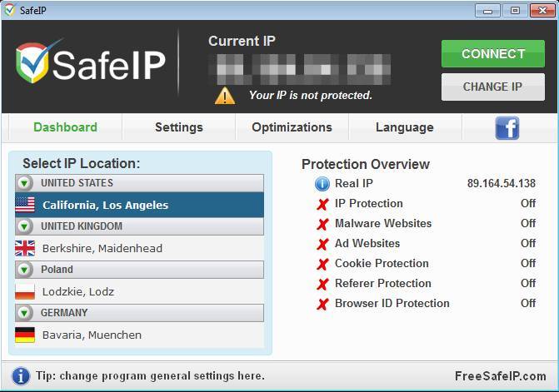Image resolution: width=559 pixels, height=392 pixels.
Task: Toggle the IP Protection red X status
Action: coord(322,204)
